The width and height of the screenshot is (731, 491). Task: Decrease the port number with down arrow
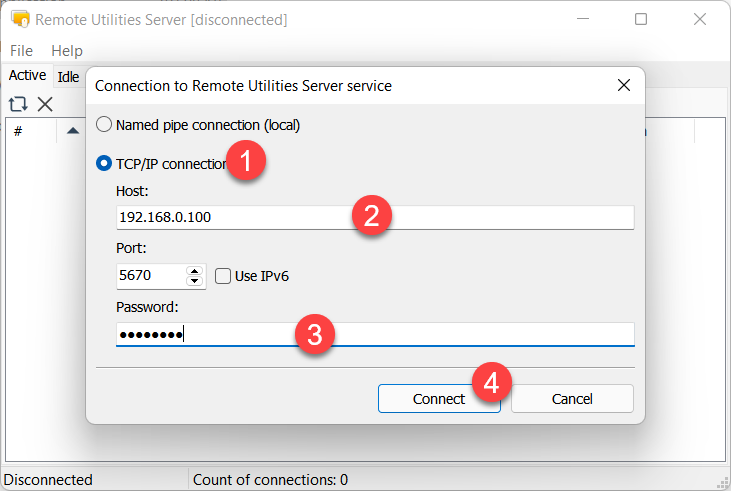pos(194,282)
